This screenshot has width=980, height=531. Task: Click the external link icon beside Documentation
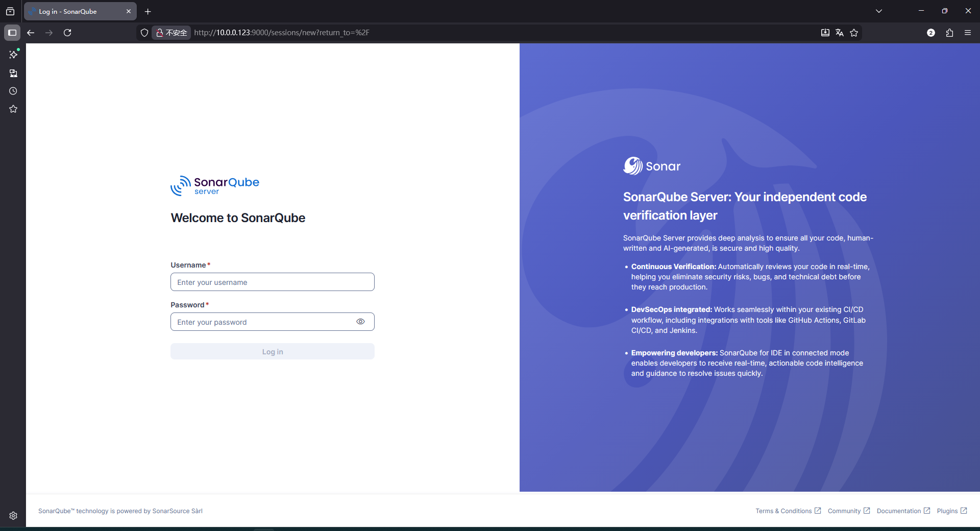coord(927,511)
